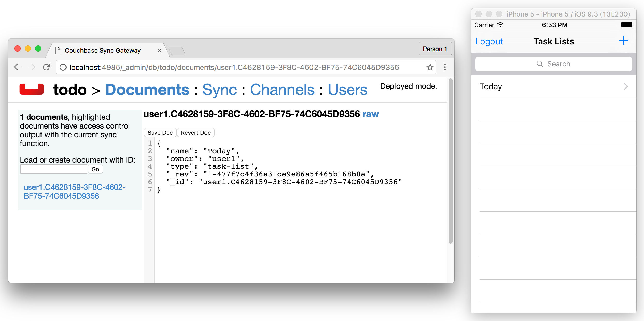644x321 pixels.
Task: Open the Today task list row
Action: 553,86
